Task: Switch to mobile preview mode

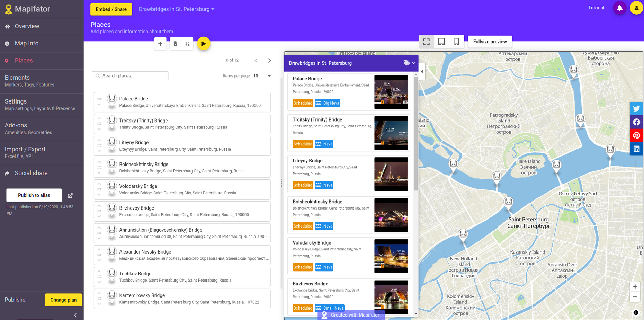Action: [x=457, y=42]
